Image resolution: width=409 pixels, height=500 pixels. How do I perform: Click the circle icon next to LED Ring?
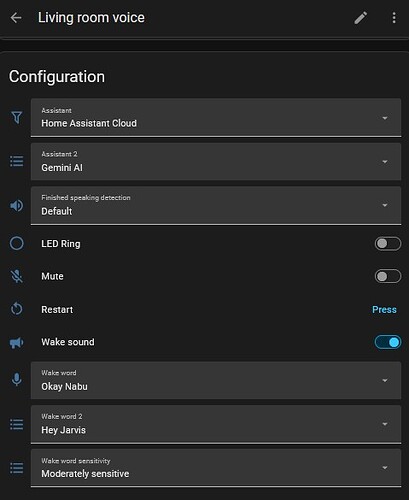point(17,243)
